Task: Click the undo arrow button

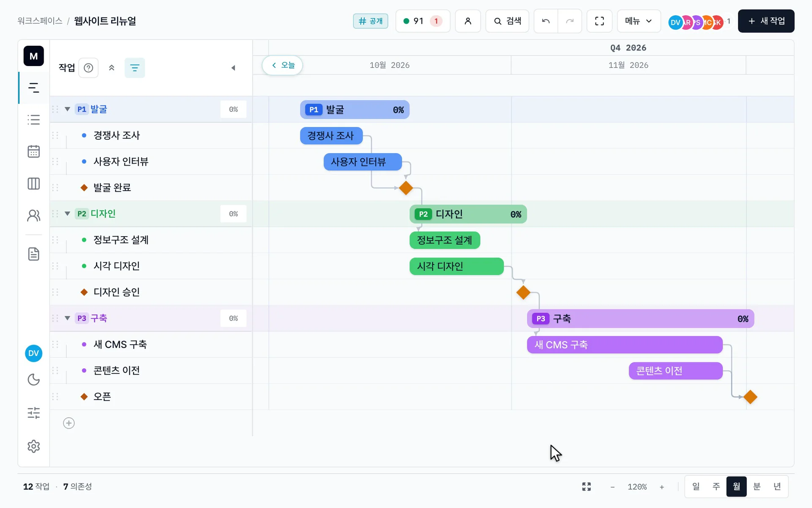Action: click(546, 21)
